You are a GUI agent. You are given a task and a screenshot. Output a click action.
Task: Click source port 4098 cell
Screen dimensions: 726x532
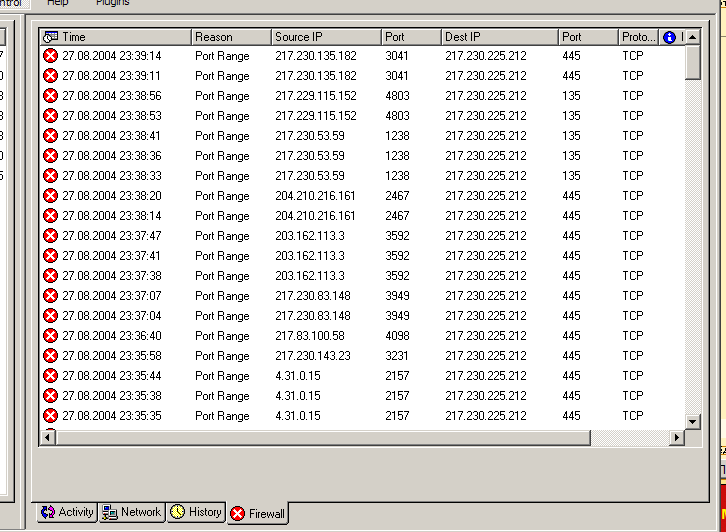tap(397, 336)
